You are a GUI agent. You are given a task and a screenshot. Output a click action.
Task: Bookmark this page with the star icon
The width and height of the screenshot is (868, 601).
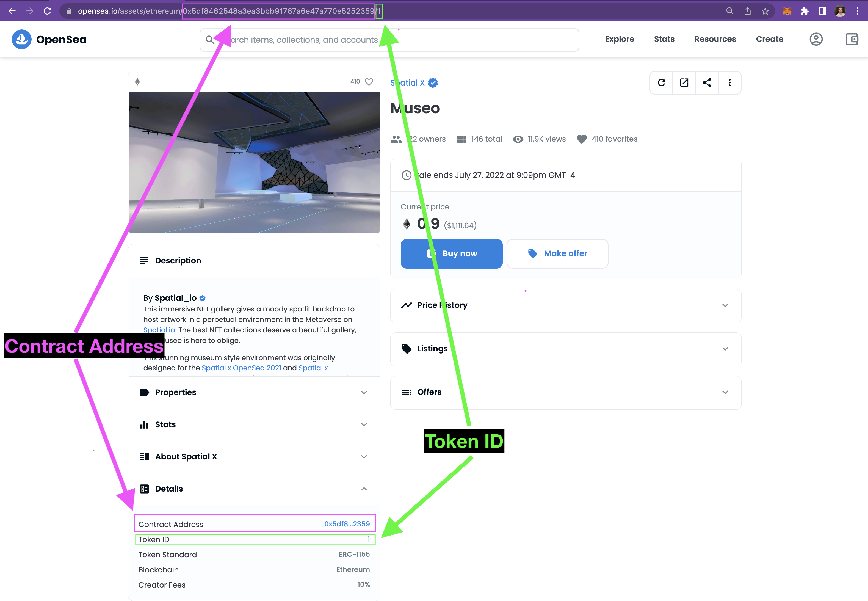(765, 11)
